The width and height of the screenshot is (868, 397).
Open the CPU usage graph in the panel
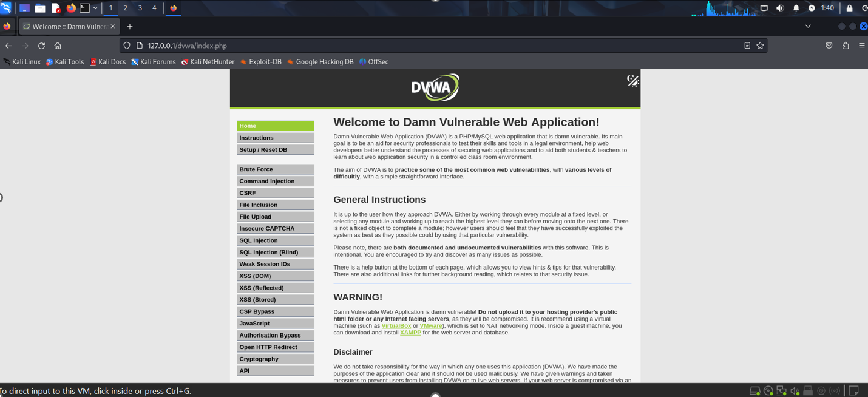pyautogui.click(x=728, y=8)
